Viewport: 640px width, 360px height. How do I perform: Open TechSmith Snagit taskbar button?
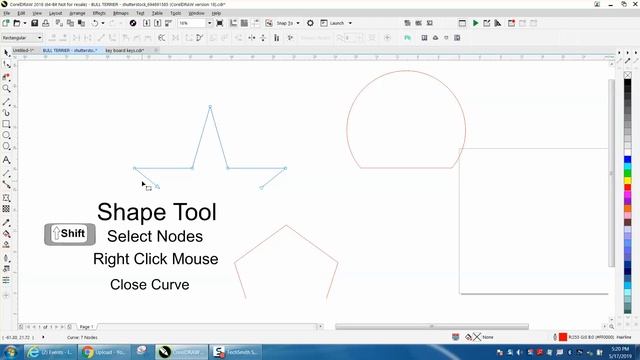click(x=237, y=352)
